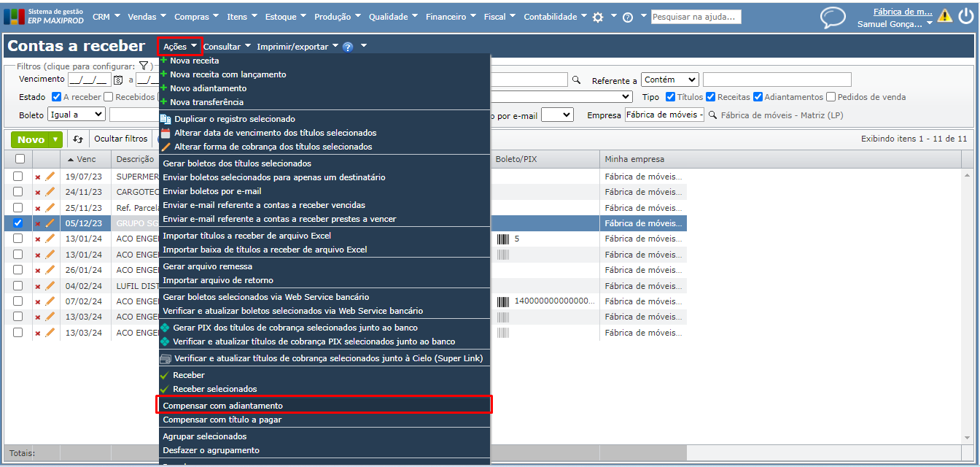Click the barcode icon for boleto 14000000000000
The image size is (980, 467).
click(x=503, y=301)
